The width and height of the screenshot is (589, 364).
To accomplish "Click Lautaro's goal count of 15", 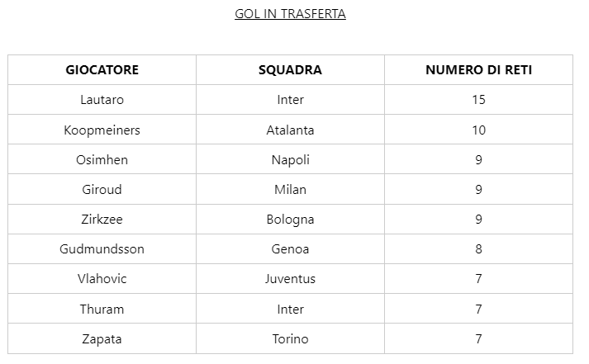I will click(478, 100).
